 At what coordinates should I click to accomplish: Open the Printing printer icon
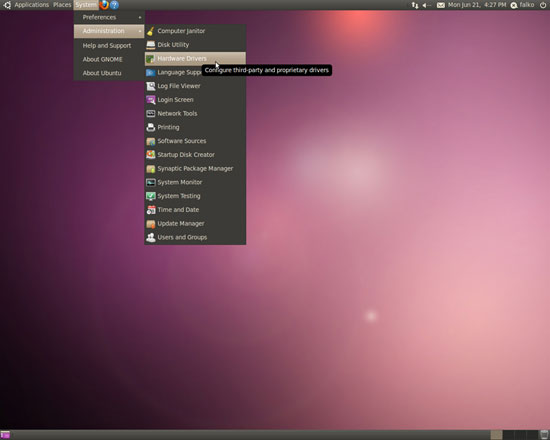(151, 127)
